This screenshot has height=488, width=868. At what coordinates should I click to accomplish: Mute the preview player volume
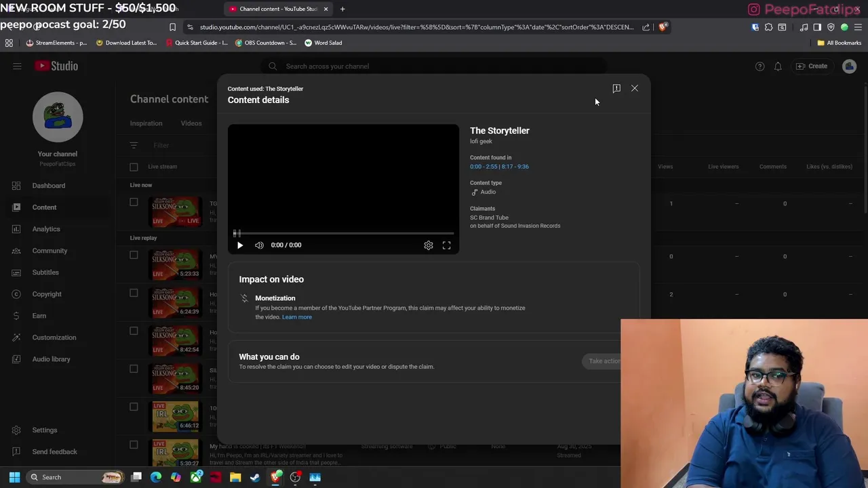coord(259,245)
